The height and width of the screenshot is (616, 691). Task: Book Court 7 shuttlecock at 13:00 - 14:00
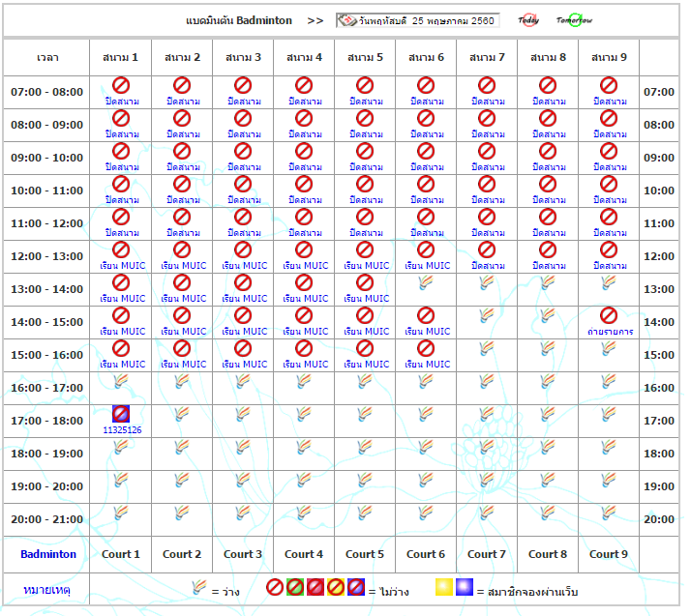(487, 282)
